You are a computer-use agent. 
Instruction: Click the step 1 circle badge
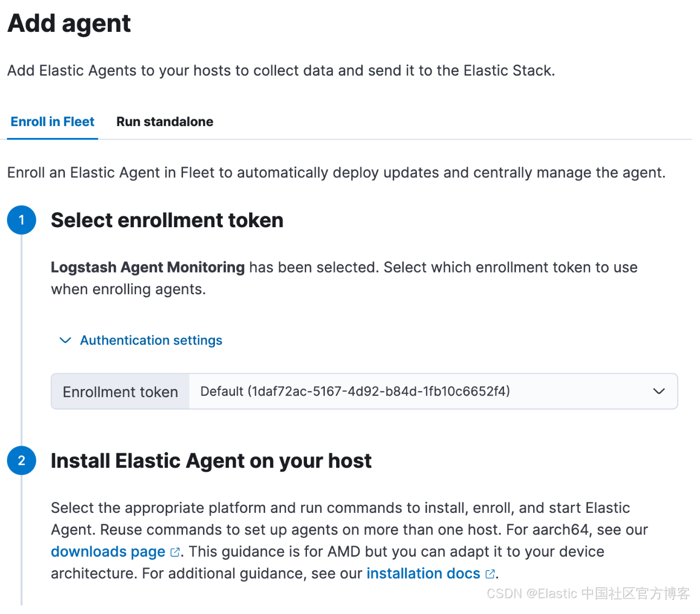click(22, 220)
